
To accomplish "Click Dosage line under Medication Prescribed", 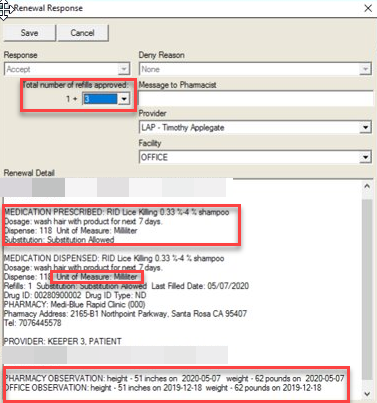I will pos(83,222).
